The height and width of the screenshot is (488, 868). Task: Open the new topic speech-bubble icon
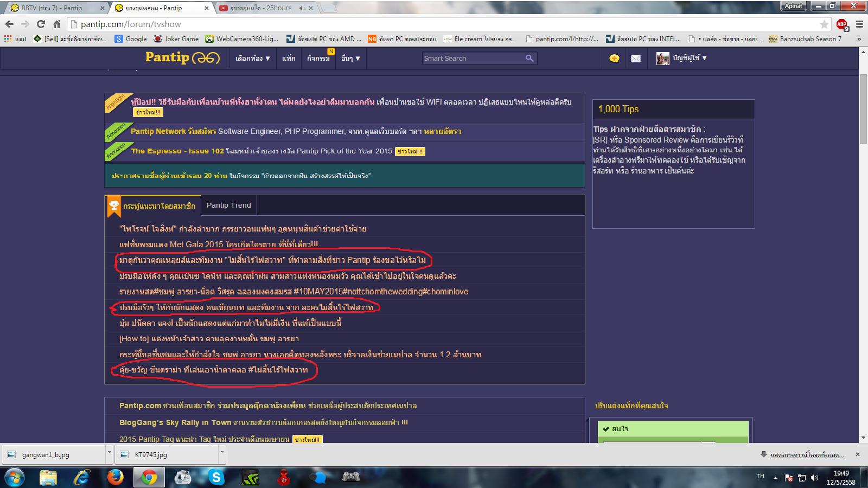click(614, 58)
